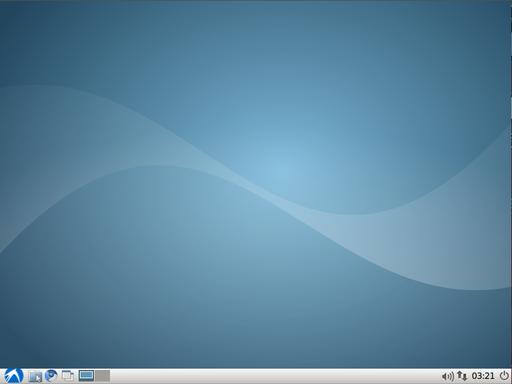The height and width of the screenshot is (384, 512).
Task: Open the Chromium web browser launcher
Action: pos(51,376)
